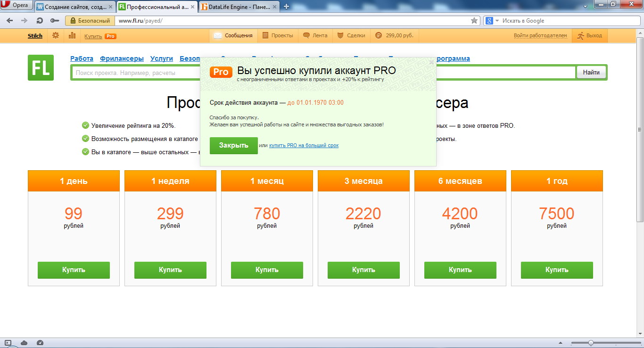
Task: Click 'Войти работодателем' link
Action: [x=540, y=36]
